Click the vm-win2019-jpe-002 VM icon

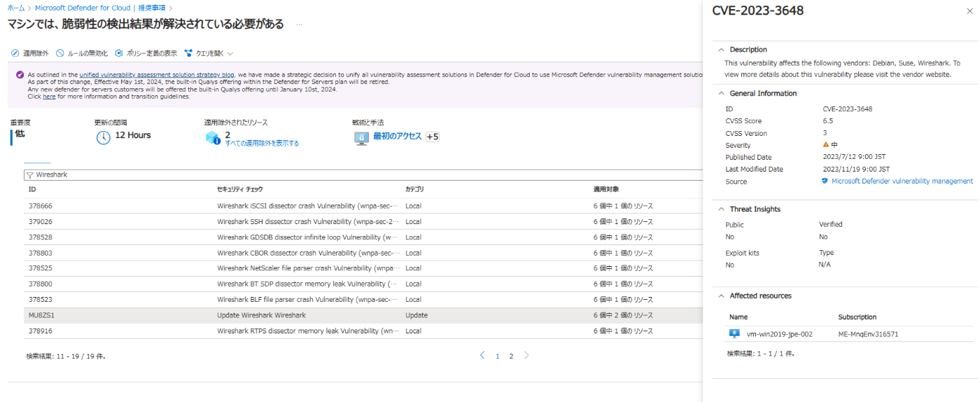(x=734, y=334)
